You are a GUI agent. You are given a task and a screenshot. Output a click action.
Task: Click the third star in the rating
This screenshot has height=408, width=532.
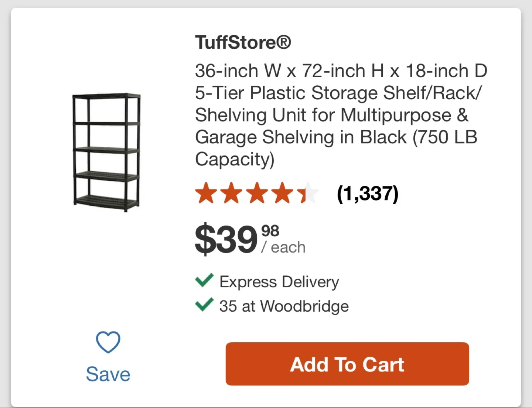pyautogui.click(x=256, y=192)
